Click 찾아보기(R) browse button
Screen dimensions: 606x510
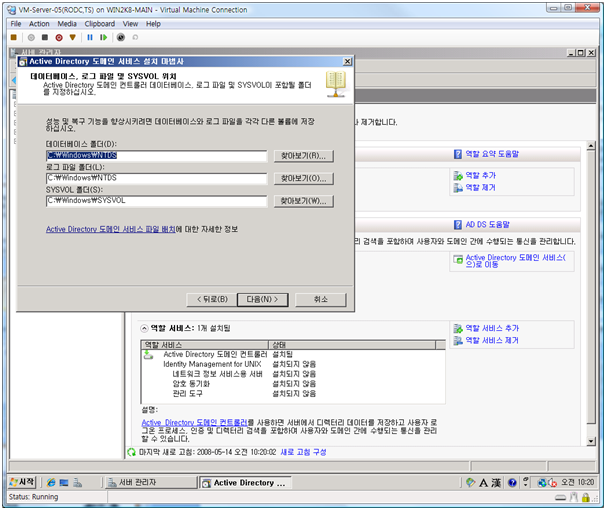pos(303,156)
